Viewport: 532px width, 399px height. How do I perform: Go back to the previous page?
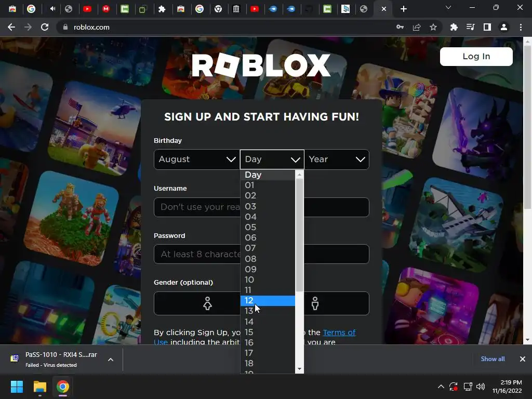tap(11, 27)
